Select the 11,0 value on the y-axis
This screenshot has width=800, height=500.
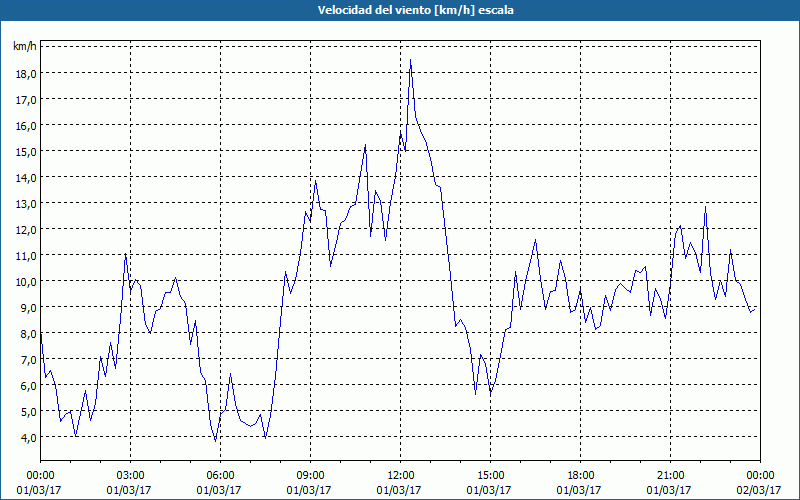click(x=26, y=256)
